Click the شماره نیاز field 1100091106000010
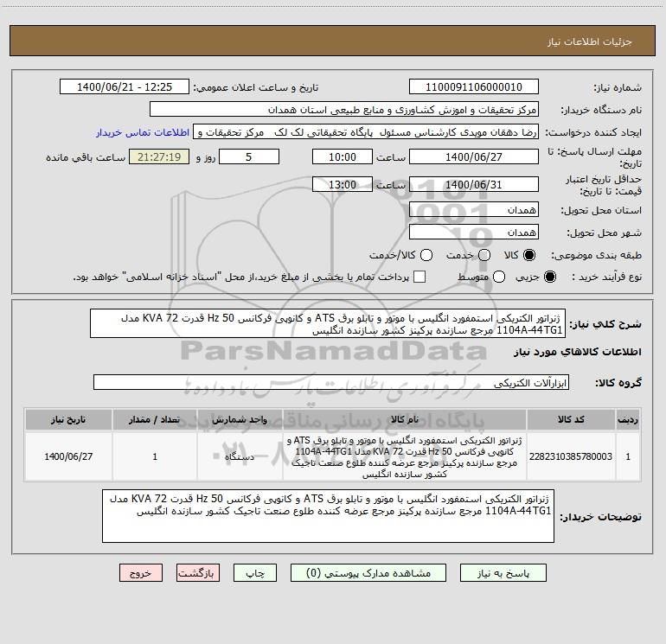This screenshot has height=644, width=666. coord(474,87)
